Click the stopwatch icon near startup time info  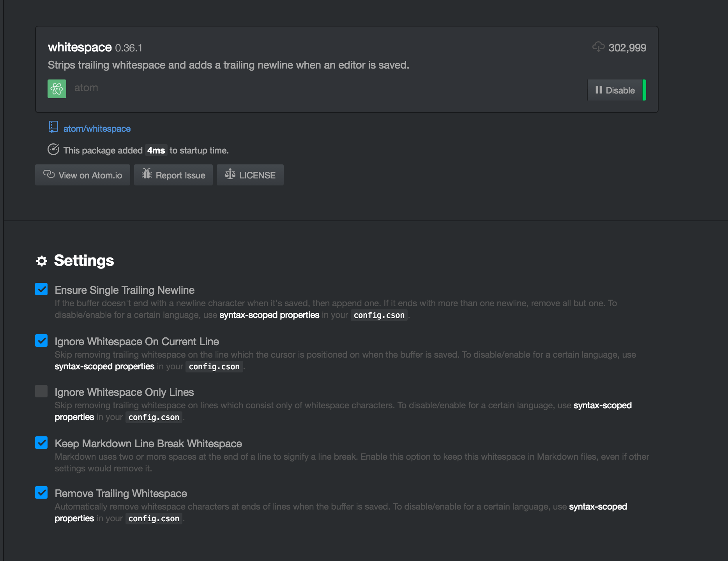click(x=53, y=149)
